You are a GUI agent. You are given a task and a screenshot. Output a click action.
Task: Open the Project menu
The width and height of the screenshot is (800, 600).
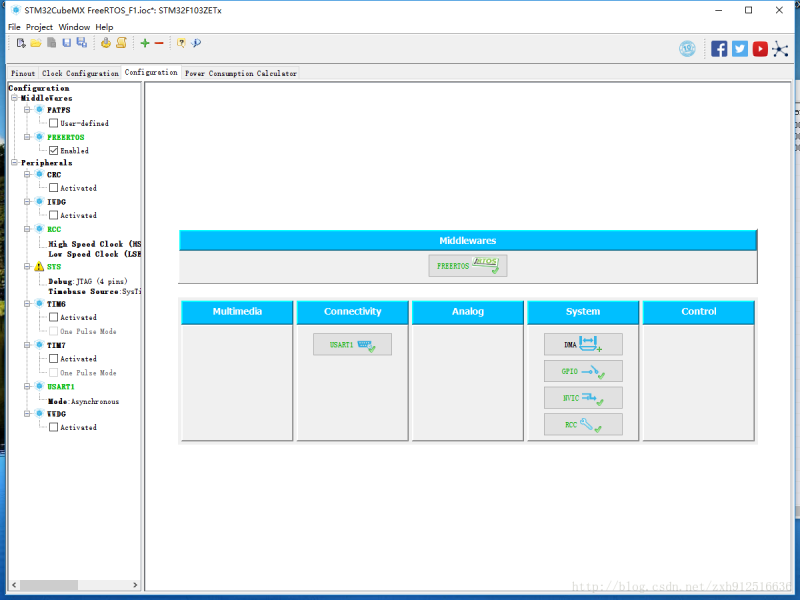tap(39, 27)
